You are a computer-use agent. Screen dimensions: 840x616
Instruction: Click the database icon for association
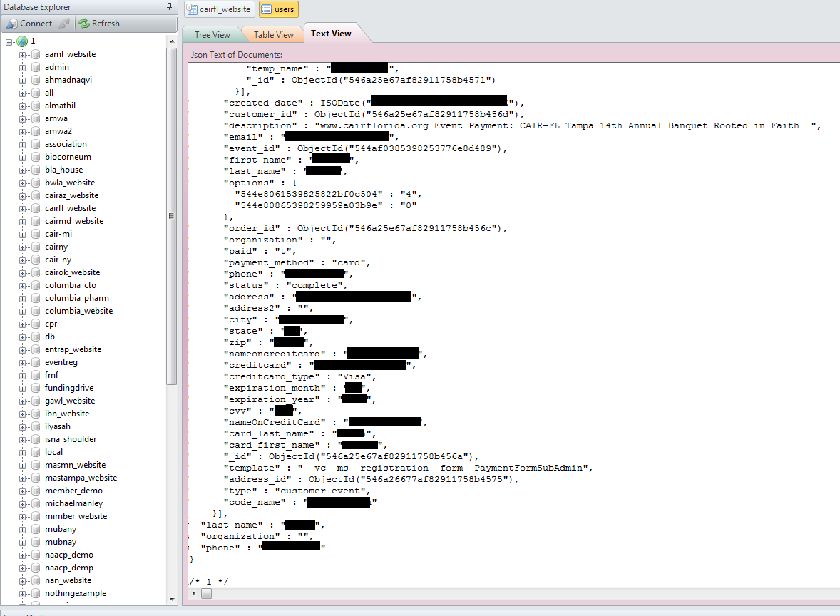(x=36, y=144)
